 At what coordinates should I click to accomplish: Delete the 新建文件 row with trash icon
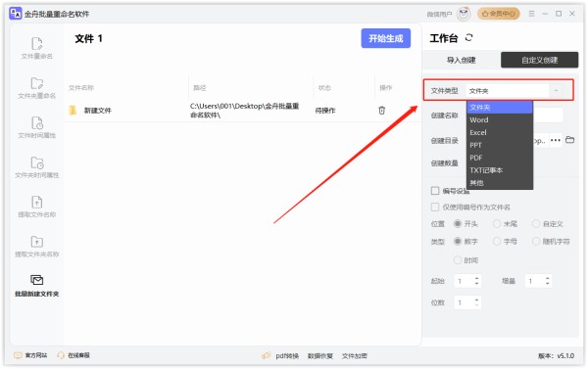tap(382, 111)
